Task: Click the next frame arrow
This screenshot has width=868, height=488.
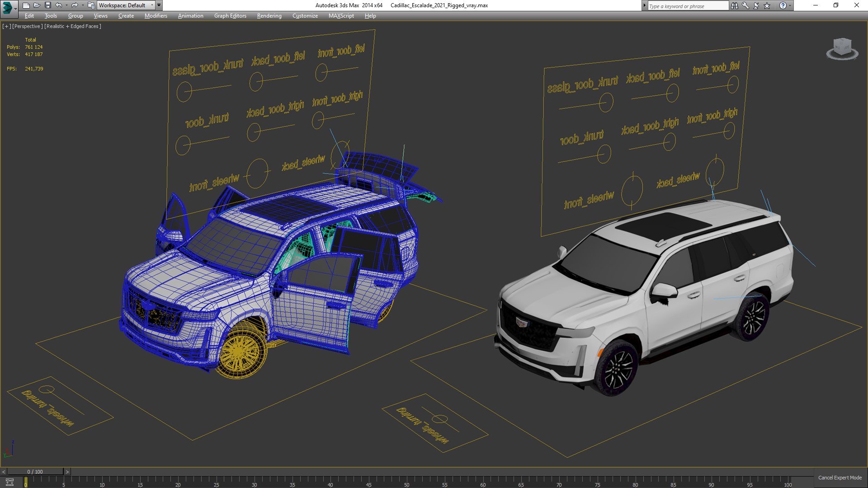Action: tap(67, 472)
